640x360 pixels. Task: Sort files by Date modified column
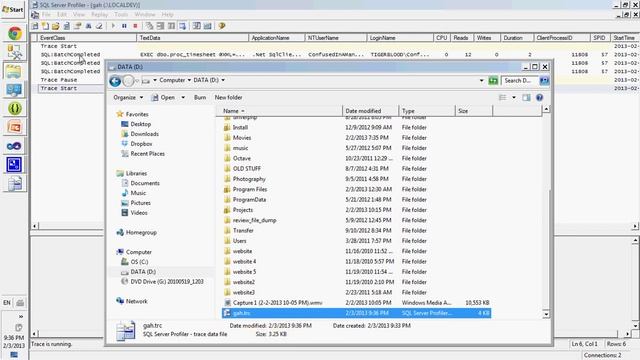[371, 111]
